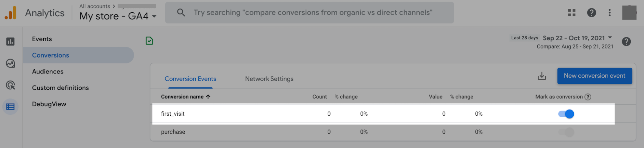
Task: Select the Reports icon in the left rail
Action: (10, 42)
